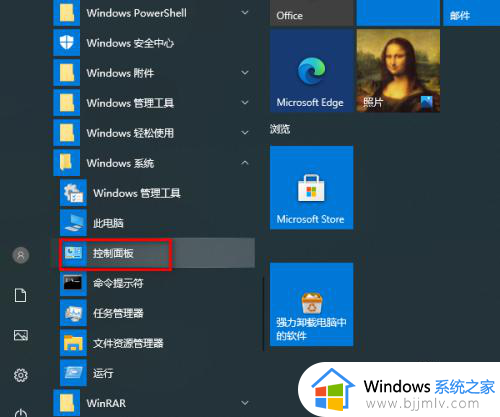
Task: Expand the WinRAR folder chevron
Action: click(x=245, y=403)
